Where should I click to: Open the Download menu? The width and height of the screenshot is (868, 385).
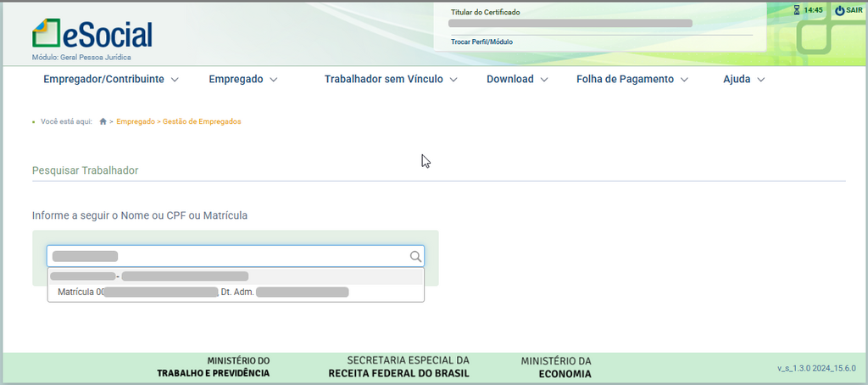517,80
